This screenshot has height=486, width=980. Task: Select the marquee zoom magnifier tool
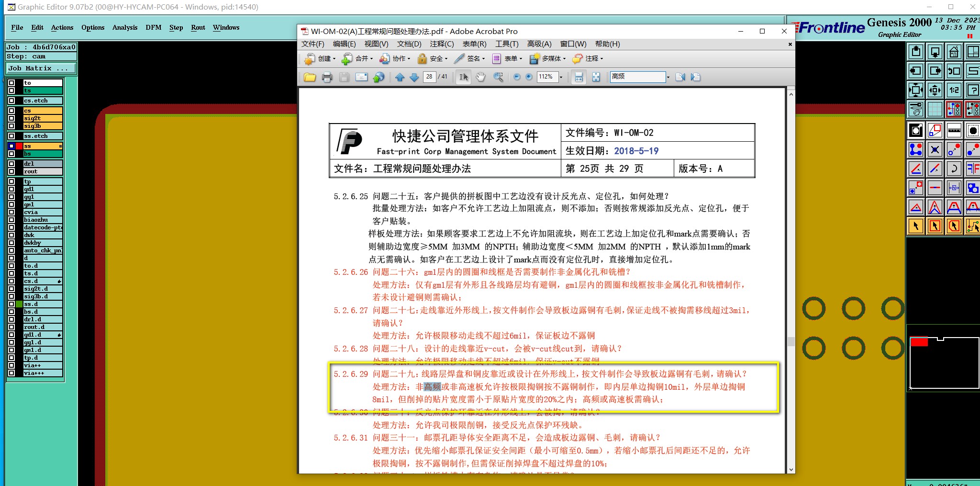point(498,77)
